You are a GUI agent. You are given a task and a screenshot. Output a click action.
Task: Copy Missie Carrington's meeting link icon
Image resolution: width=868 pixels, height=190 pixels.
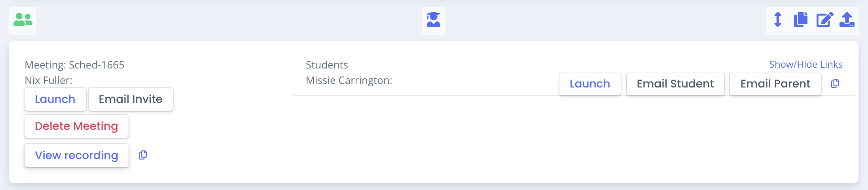[835, 84]
